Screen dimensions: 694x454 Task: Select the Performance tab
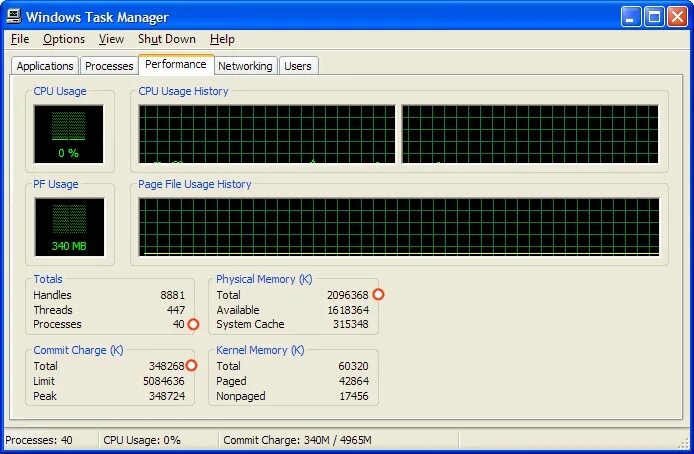[176, 65]
